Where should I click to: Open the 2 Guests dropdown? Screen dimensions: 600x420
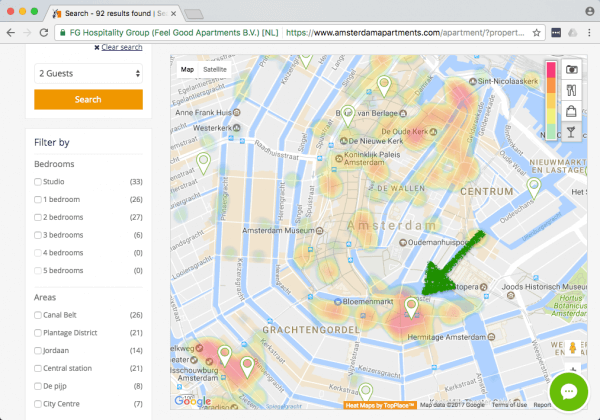click(88, 73)
